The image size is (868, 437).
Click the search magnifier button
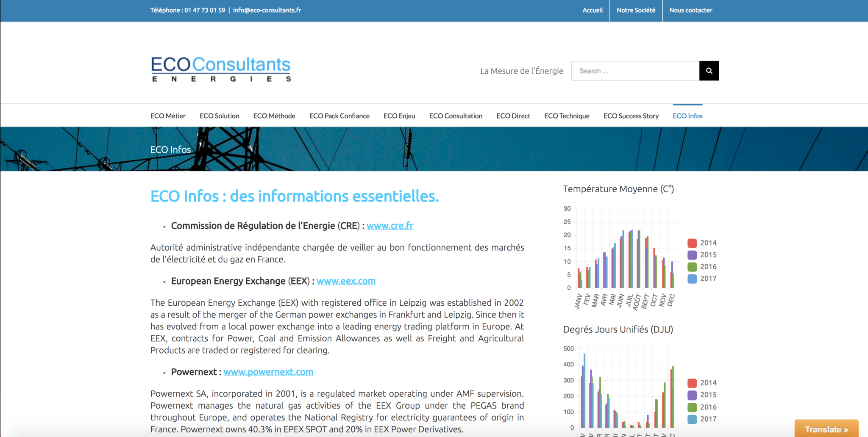(709, 71)
